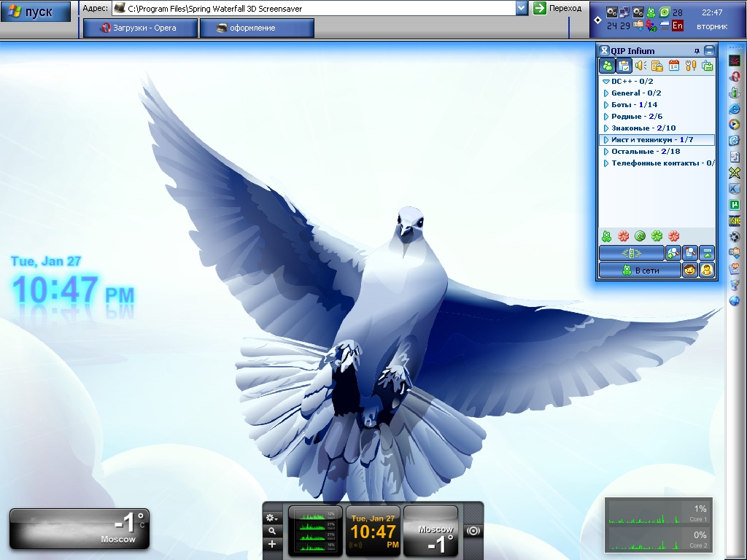Click the green Переход go button
747x560 pixels.
point(558,8)
